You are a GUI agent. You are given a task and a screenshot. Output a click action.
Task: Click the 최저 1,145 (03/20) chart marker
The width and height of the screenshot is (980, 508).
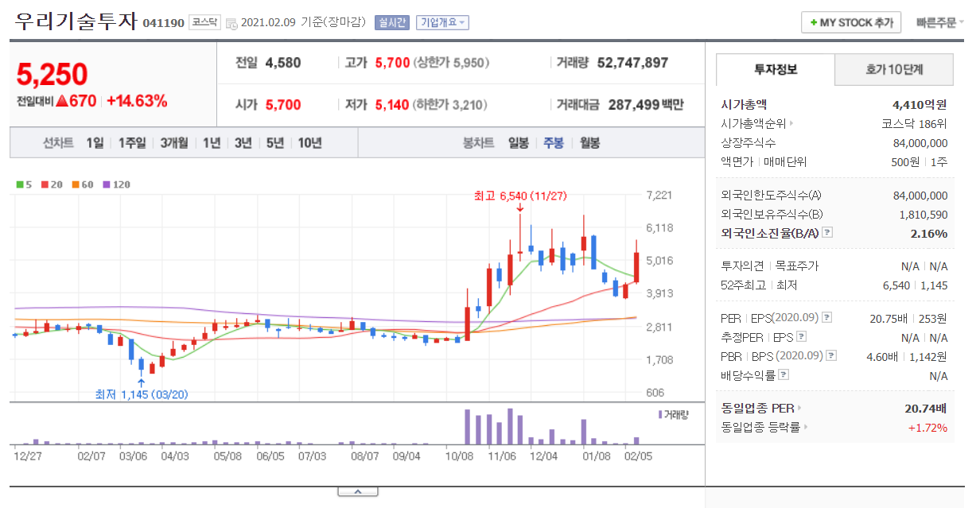(x=142, y=394)
